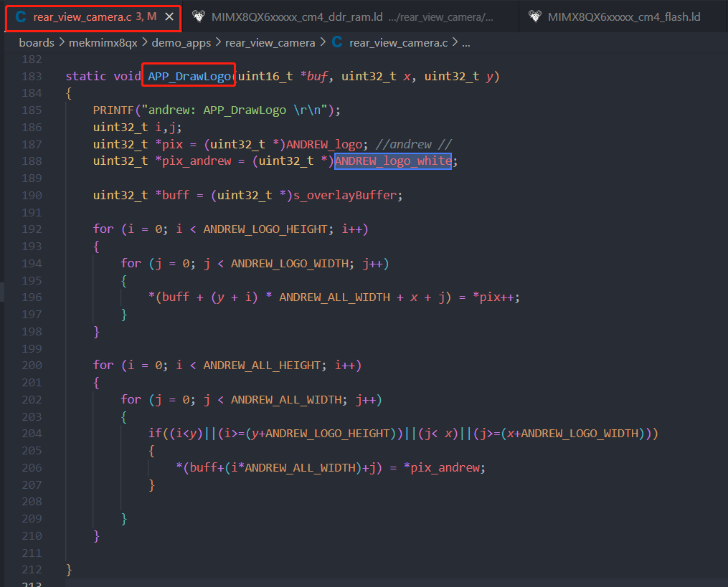Select the 'rear_view_camera.c' file breadcrumb
The height and width of the screenshot is (587, 728).
398,43
